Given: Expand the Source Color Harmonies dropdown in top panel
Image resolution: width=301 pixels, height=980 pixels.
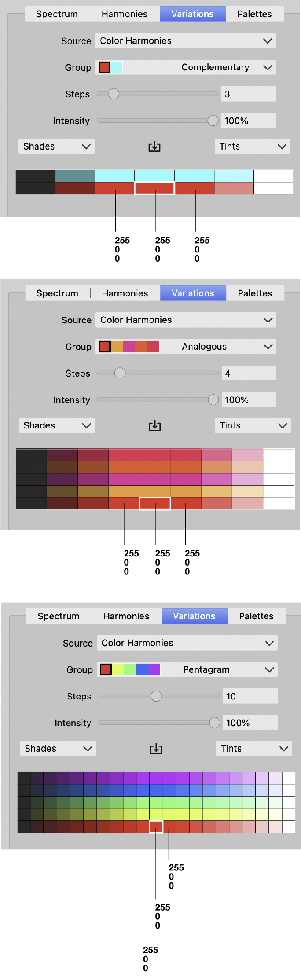Looking at the screenshot, I should coord(186,40).
